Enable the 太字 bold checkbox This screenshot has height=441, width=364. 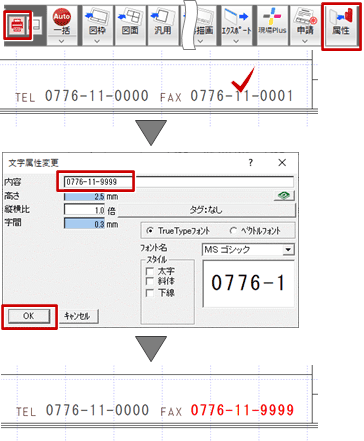(150, 271)
